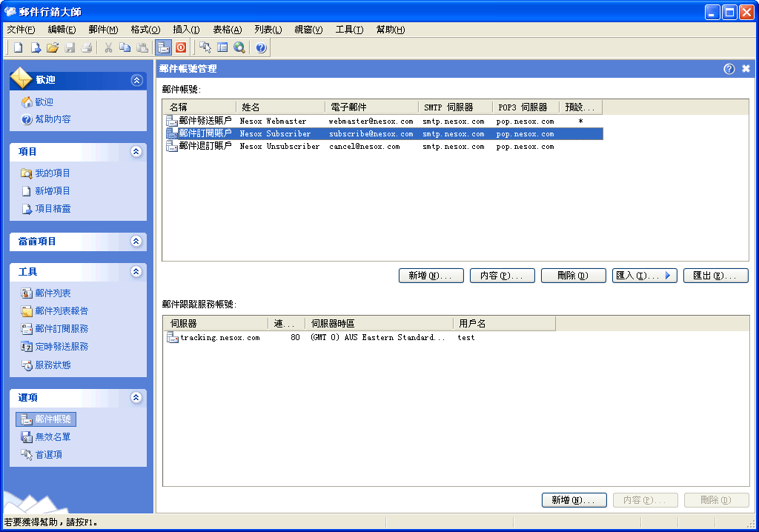Open the 郵件(M) menu
759x532 pixels.
(103, 30)
